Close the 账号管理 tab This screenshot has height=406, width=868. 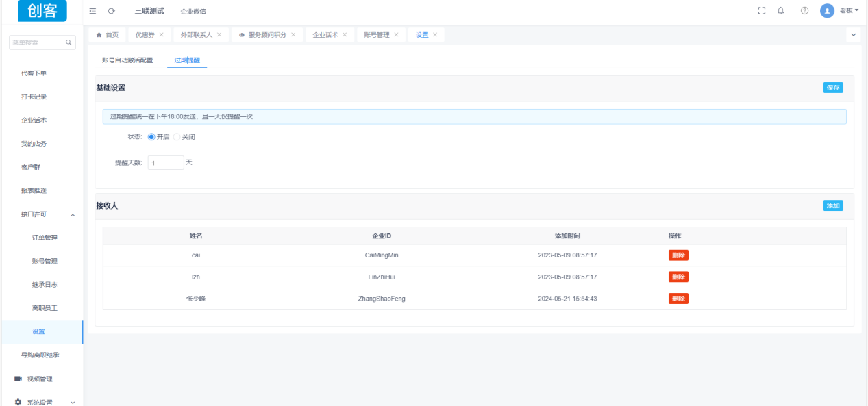click(x=396, y=35)
